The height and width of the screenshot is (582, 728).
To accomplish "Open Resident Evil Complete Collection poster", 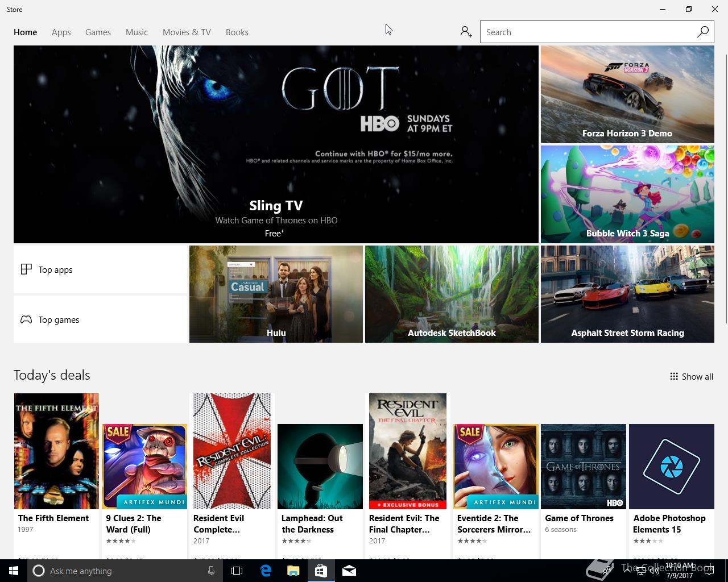I will 232,451.
